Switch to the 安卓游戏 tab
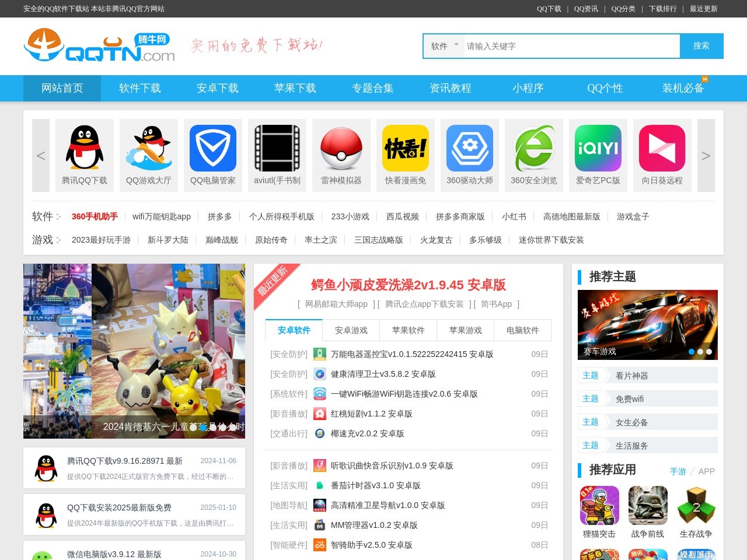The image size is (747, 560). (x=351, y=330)
